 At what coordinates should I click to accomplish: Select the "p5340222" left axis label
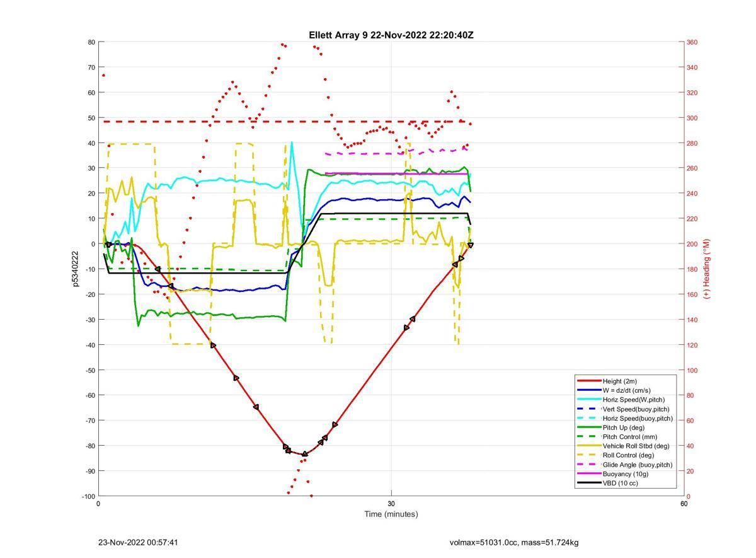coord(75,269)
